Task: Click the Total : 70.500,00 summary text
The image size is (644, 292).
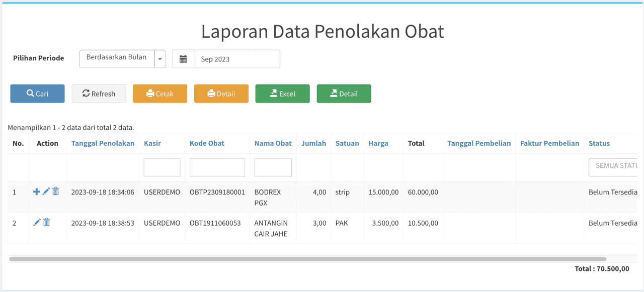Action: tap(602, 268)
